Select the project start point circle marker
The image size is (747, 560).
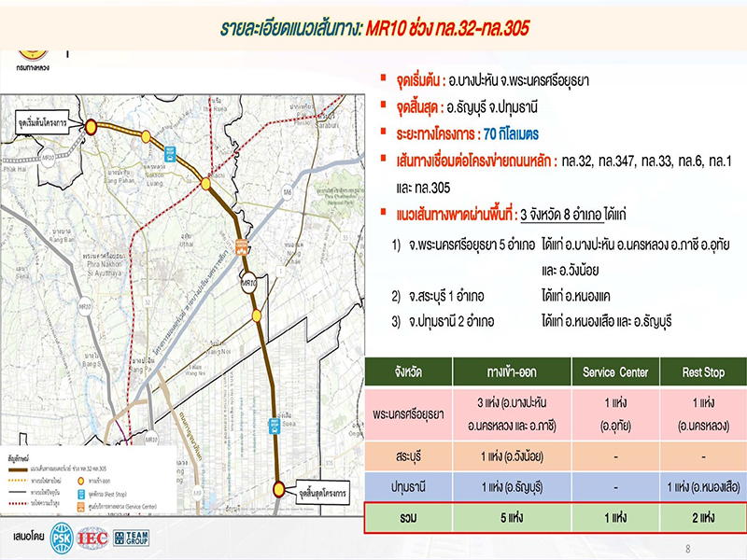click(92, 127)
